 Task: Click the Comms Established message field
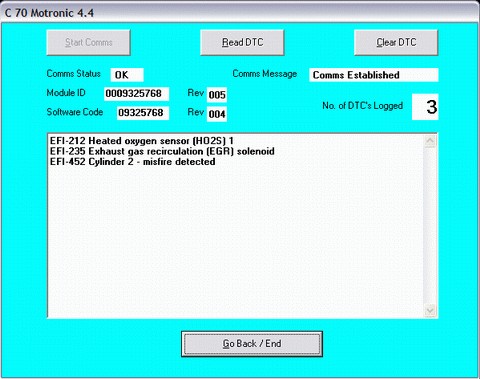[374, 75]
